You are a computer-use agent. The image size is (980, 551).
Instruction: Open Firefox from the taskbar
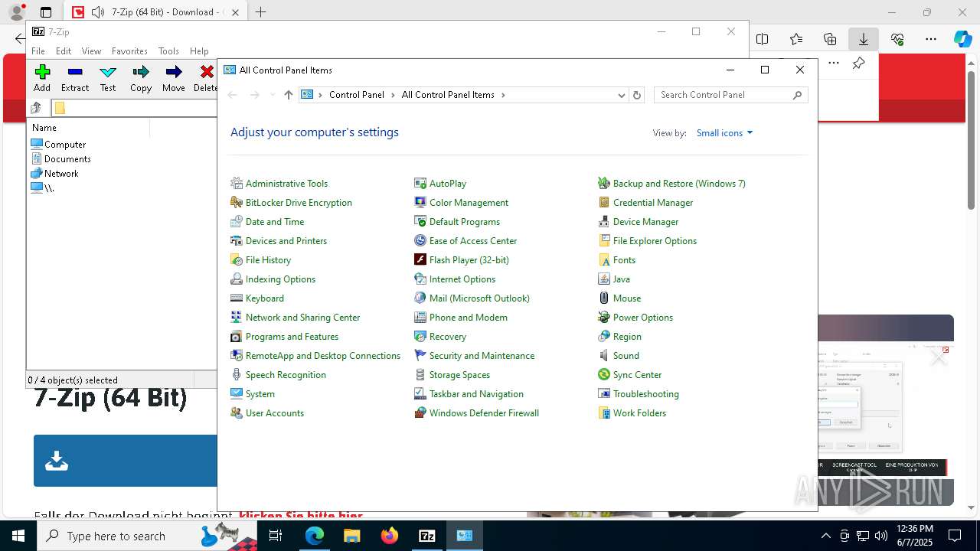(x=390, y=536)
